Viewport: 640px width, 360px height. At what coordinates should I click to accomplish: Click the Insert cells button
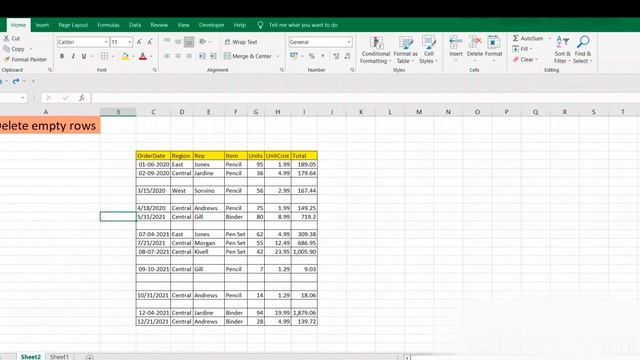456,49
